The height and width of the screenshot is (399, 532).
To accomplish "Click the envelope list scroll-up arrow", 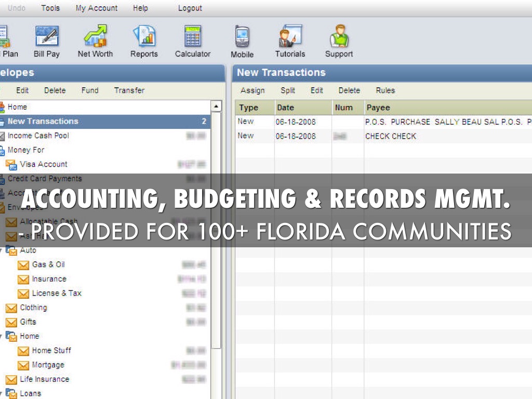I will (216, 107).
